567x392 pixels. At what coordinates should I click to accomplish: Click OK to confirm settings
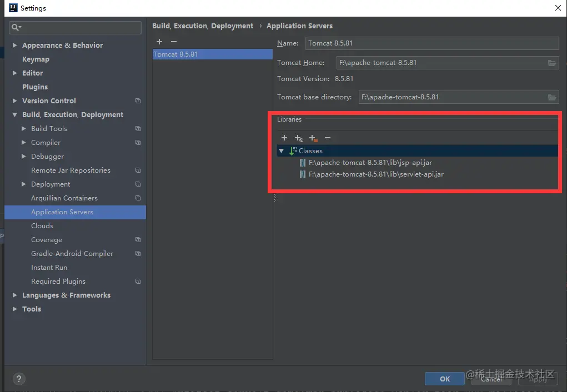coord(445,379)
